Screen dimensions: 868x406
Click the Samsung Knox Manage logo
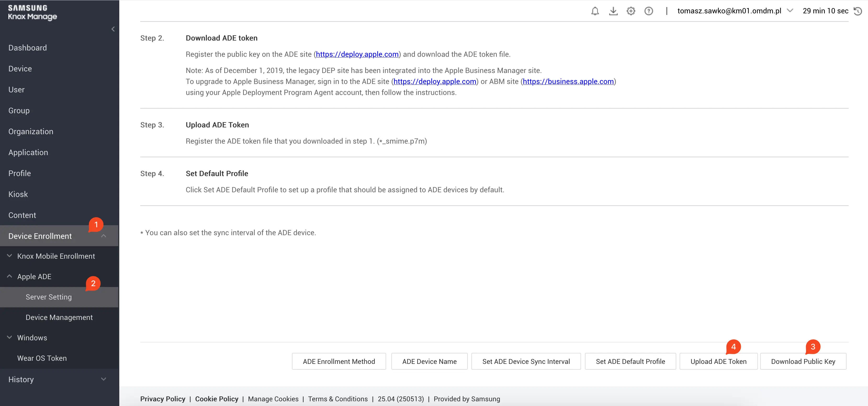(x=32, y=13)
